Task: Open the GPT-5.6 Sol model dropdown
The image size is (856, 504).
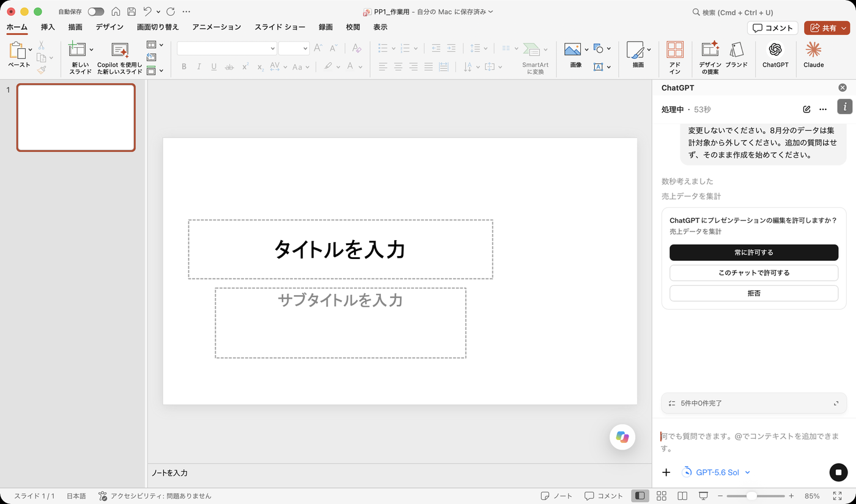Action: coord(715,472)
